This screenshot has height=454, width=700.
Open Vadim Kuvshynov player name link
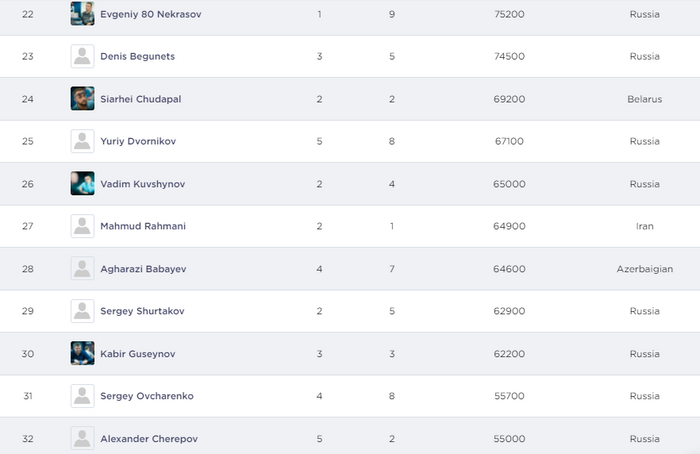tap(142, 184)
